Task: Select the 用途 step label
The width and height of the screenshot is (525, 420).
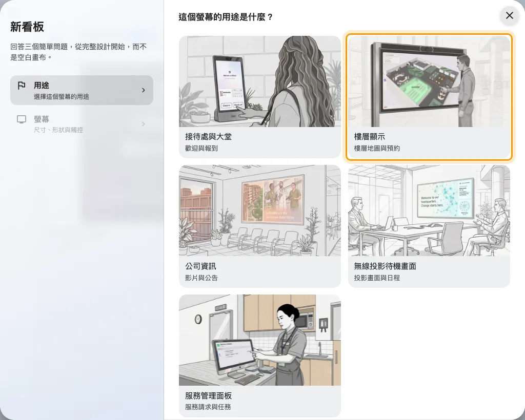Action: click(x=42, y=86)
